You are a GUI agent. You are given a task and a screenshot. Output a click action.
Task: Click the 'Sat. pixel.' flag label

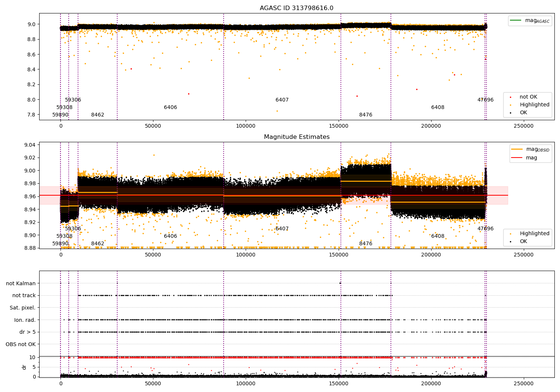[x=23, y=308]
